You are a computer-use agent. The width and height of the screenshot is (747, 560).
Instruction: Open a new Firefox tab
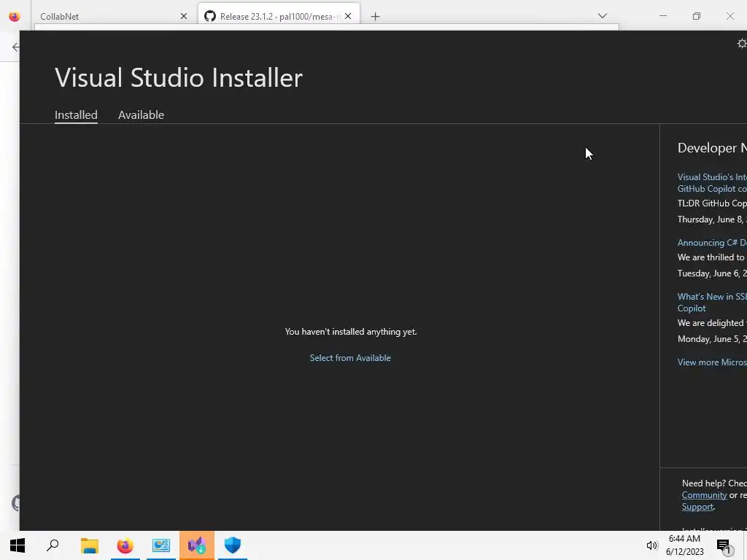[x=376, y=17]
